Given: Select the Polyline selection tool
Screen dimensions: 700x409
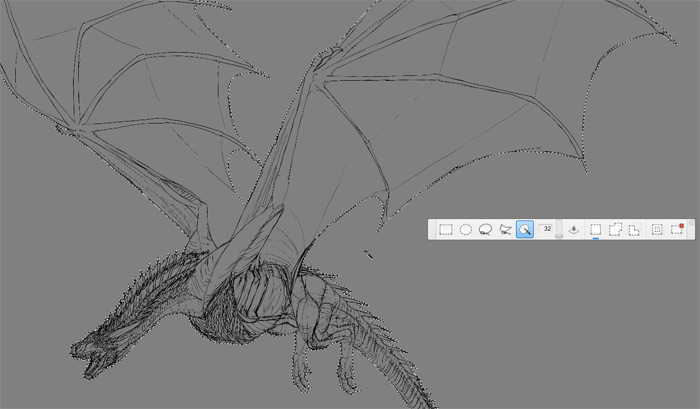Looking at the screenshot, I should point(505,230).
